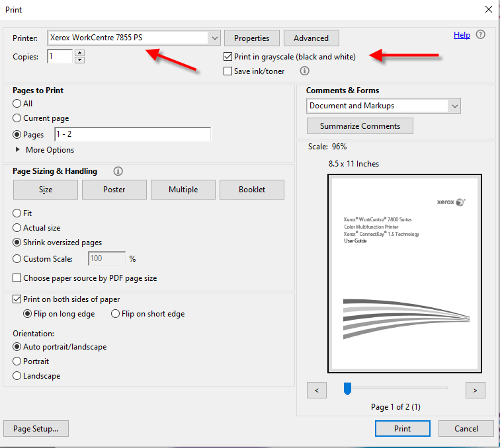Click the page preview slider handle

click(347, 389)
